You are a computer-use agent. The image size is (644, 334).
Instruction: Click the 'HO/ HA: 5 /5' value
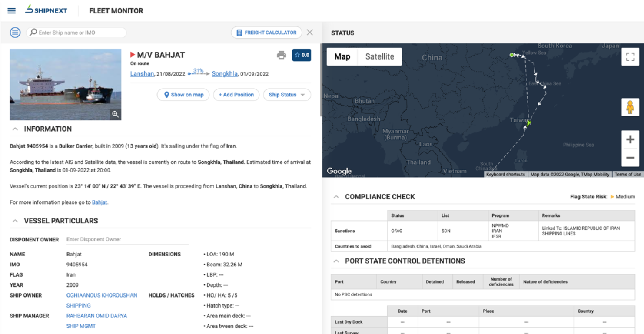point(220,295)
